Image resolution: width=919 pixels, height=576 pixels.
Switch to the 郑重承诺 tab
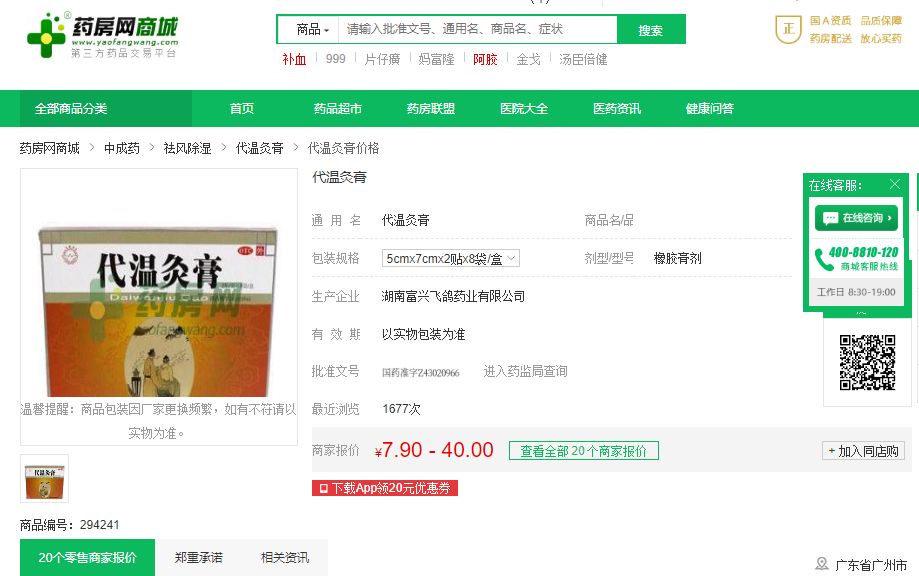pos(199,557)
